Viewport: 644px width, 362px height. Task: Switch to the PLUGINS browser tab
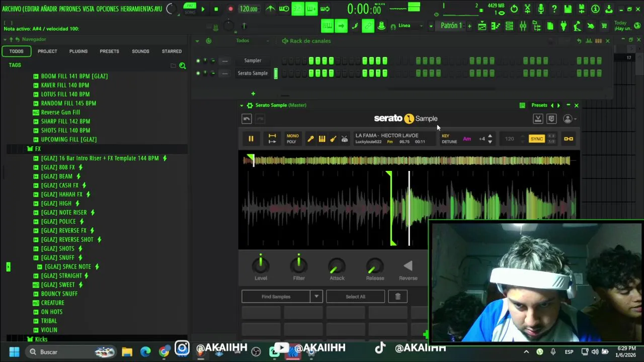[78, 51]
